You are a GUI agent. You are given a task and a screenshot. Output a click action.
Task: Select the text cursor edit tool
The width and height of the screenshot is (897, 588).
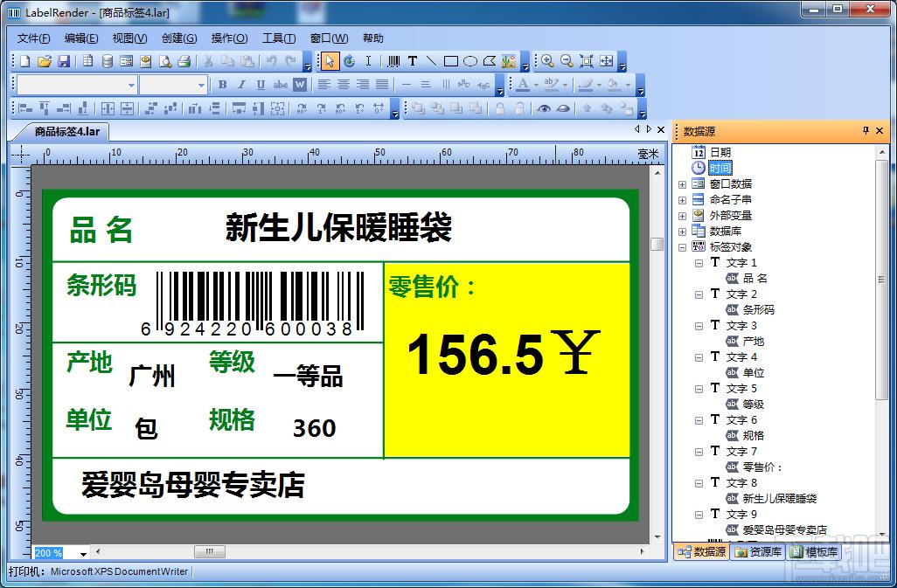(x=368, y=61)
